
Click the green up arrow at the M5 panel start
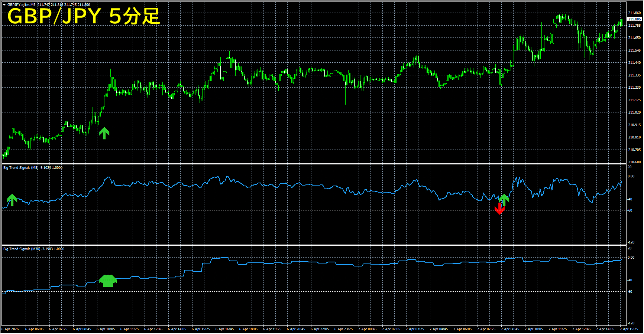pyautogui.click(x=12, y=200)
